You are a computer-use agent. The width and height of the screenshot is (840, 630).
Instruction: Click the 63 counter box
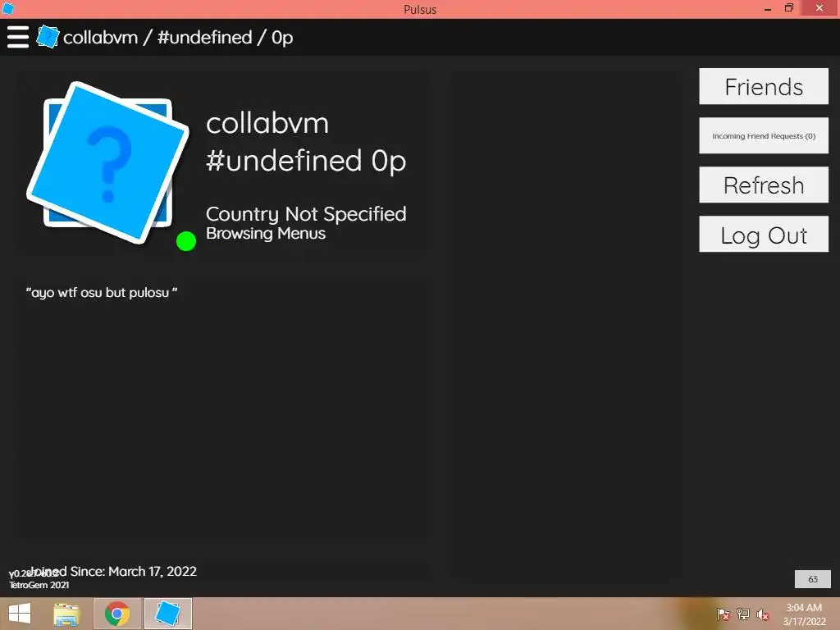[x=813, y=579]
